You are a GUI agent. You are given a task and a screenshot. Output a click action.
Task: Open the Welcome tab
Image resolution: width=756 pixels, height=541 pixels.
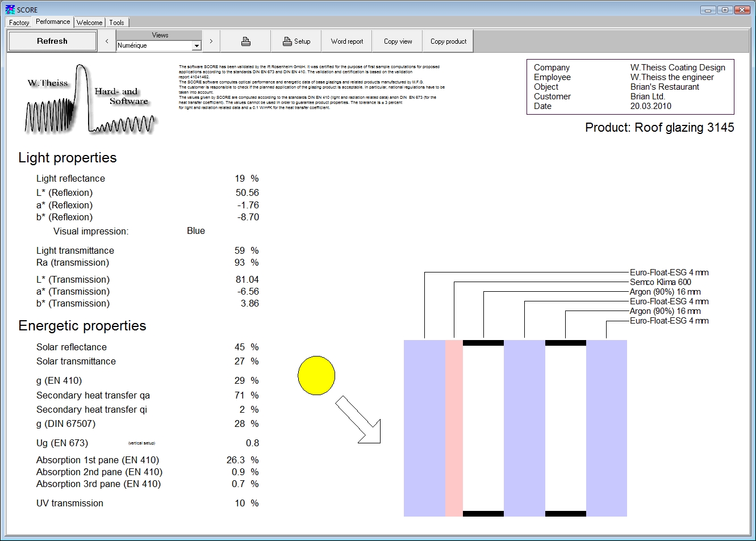click(90, 23)
